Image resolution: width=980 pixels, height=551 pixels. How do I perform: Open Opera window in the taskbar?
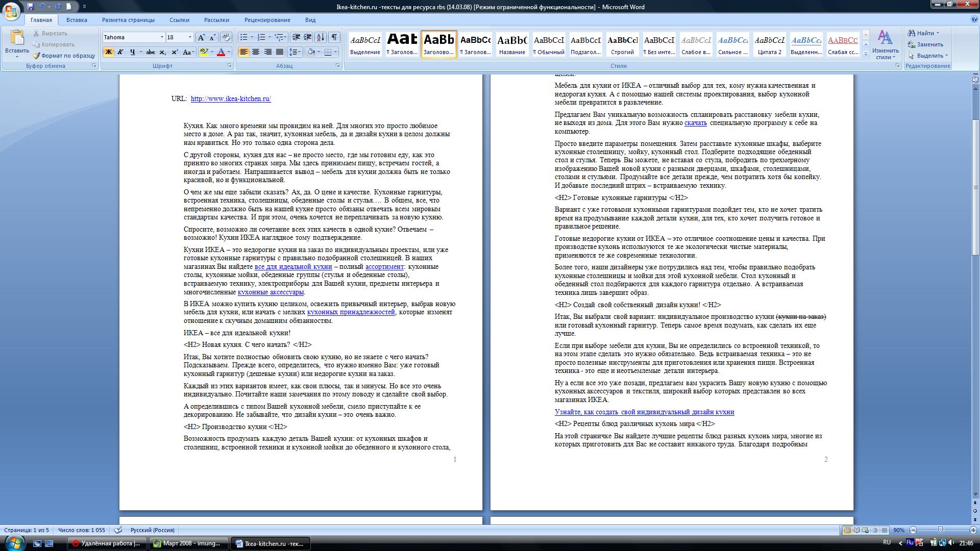tap(106, 543)
